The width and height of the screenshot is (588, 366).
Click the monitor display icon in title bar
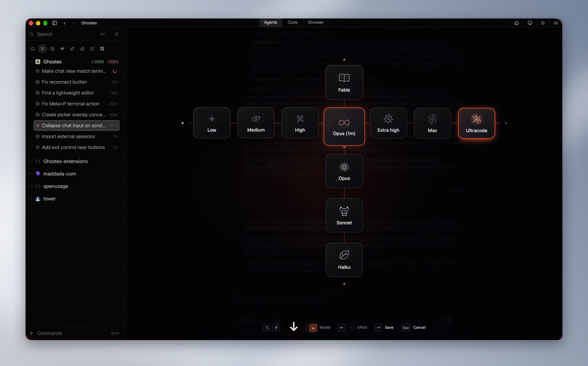pos(530,23)
